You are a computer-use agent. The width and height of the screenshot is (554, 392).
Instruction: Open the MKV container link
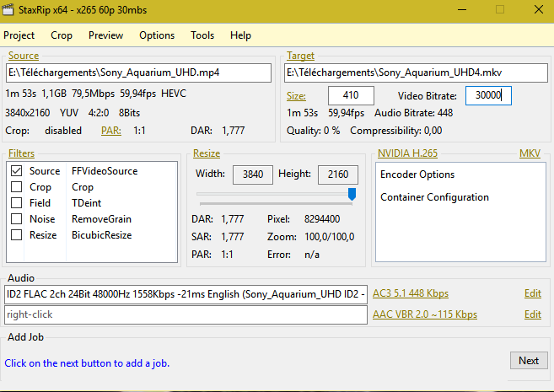(530, 153)
